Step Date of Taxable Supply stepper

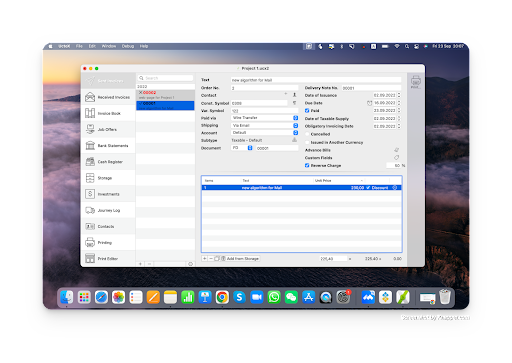[399, 118]
